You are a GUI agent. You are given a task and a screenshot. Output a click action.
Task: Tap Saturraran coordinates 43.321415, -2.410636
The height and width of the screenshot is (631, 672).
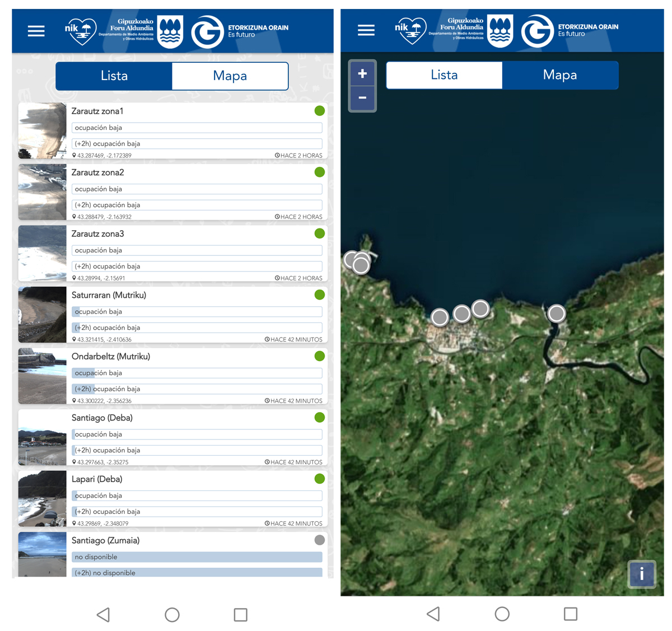tap(102, 339)
